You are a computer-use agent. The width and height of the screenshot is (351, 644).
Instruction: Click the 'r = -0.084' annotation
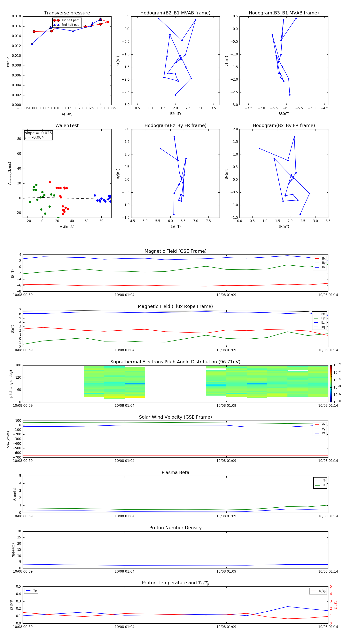pos(35,137)
